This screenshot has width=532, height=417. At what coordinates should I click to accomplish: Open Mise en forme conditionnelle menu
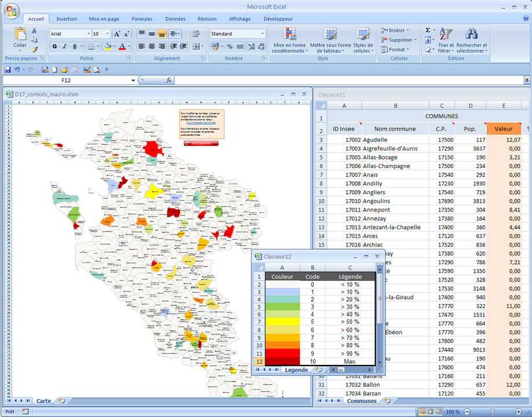[289, 41]
